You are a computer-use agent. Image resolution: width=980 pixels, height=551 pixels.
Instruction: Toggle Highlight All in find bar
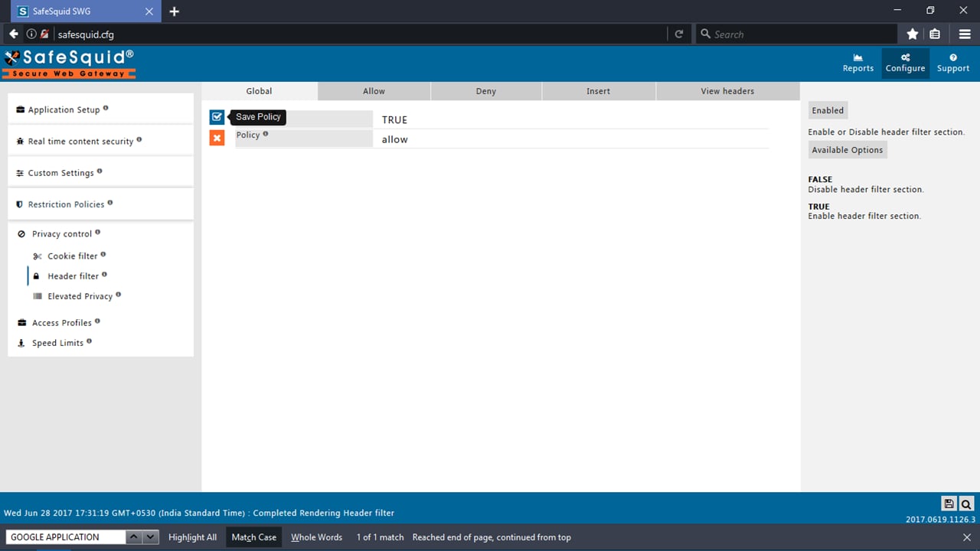[192, 537]
